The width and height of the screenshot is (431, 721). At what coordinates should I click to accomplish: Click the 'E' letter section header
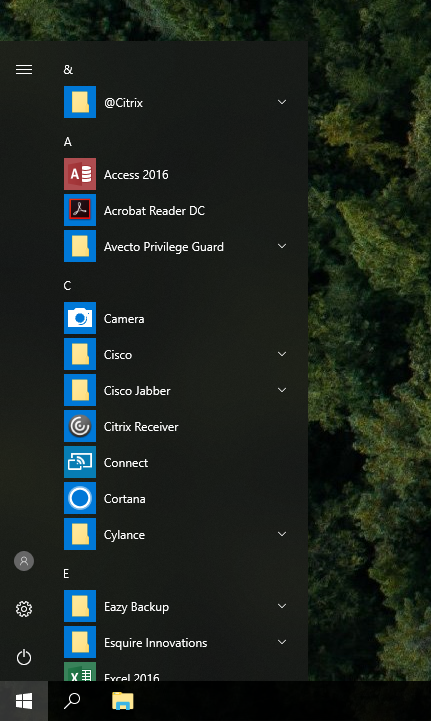point(66,573)
